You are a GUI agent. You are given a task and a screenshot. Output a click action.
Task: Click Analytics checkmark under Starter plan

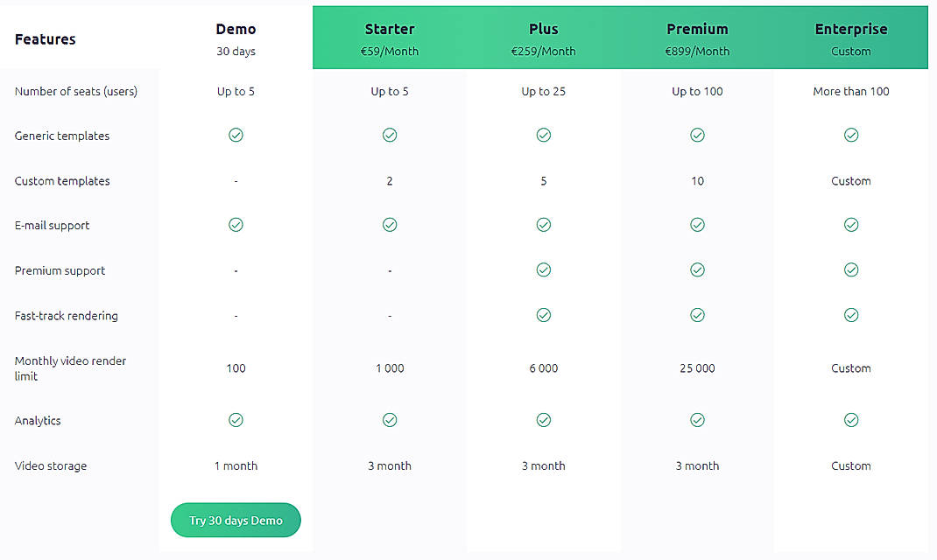pyautogui.click(x=390, y=420)
